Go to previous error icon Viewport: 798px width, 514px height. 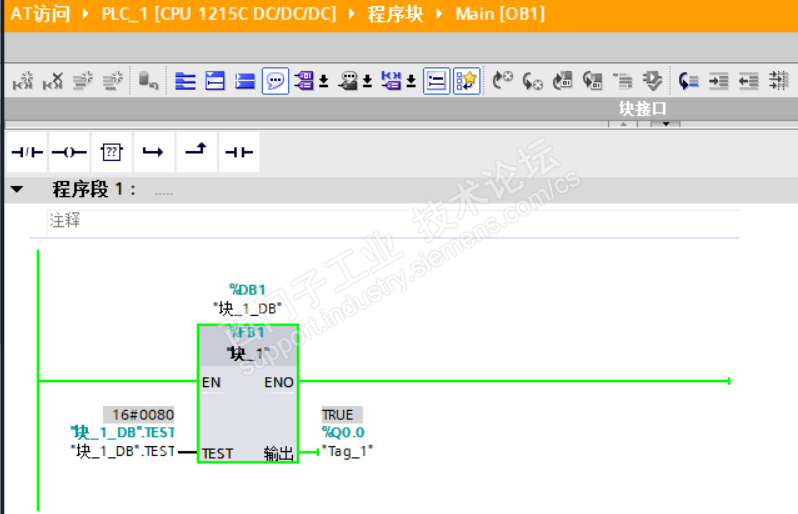point(533,81)
